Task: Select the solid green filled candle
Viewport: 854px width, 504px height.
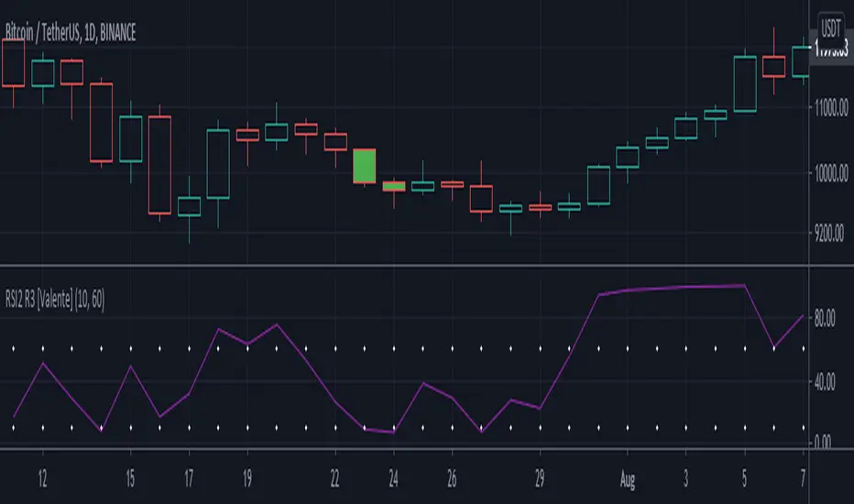Action: pyautogui.click(x=365, y=166)
